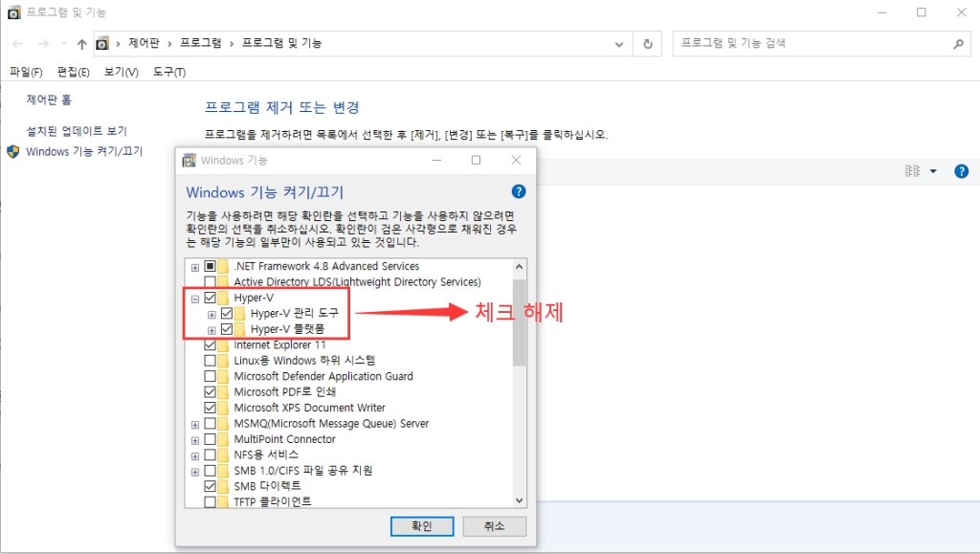This screenshot has height=554, width=980.
Task: Click the Hyper-V folder icon
Action: [223, 298]
